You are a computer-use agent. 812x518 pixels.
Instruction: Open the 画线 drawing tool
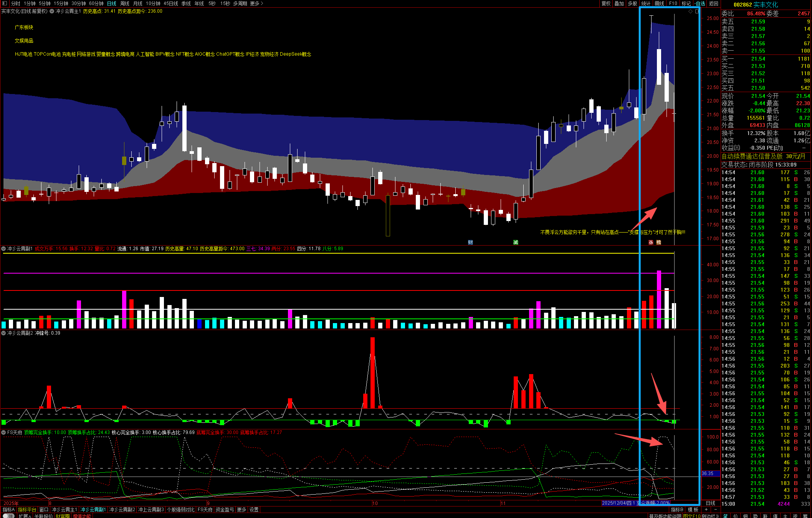(x=659, y=3)
